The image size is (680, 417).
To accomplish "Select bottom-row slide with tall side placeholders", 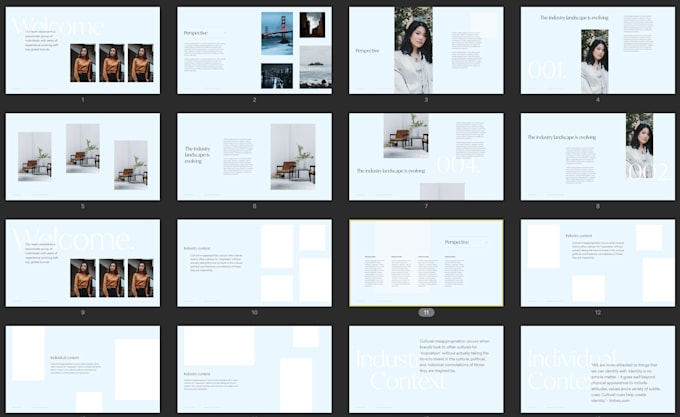I will click(83, 369).
